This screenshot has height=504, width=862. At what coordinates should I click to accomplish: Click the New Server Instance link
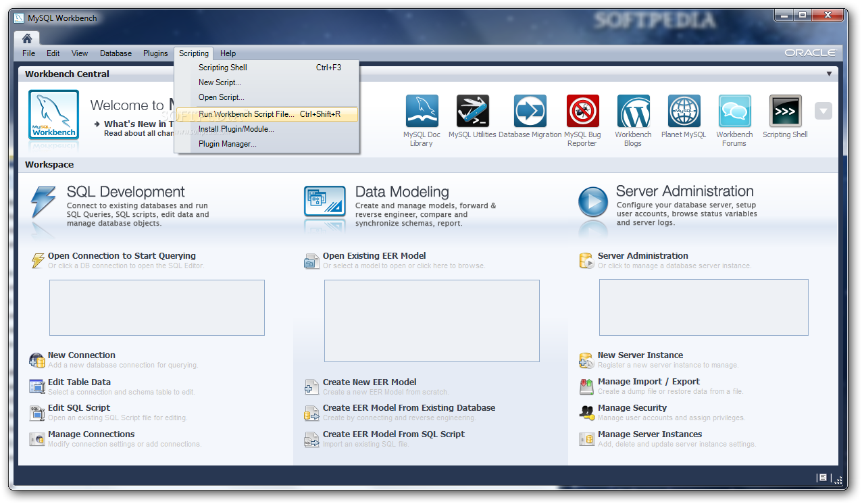point(640,355)
